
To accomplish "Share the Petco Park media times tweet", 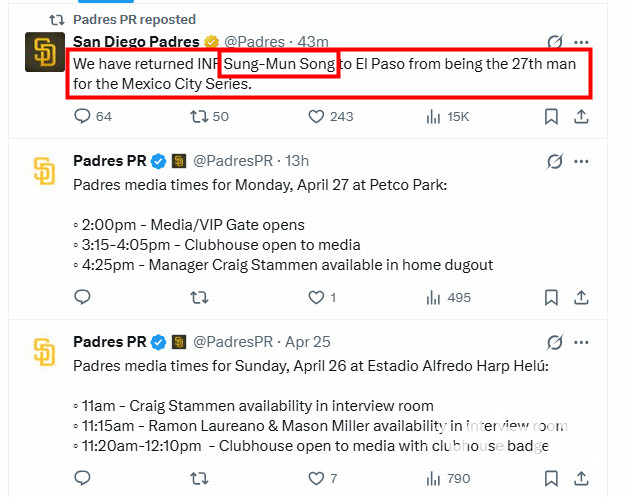I will (581, 297).
